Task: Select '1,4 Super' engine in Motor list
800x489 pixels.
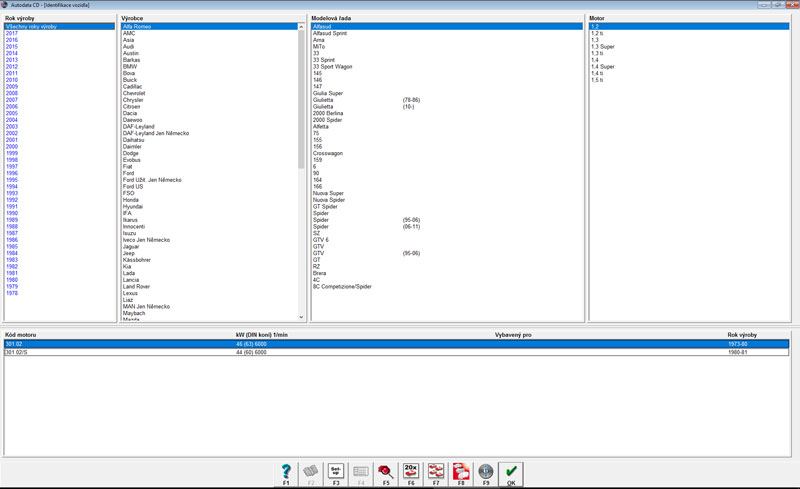Action: click(x=603, y=66)
